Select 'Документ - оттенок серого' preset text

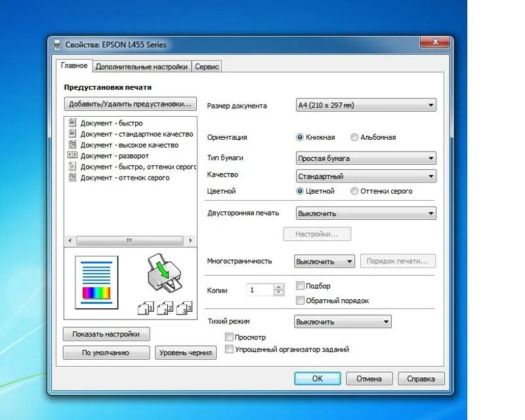pos(125,178)
